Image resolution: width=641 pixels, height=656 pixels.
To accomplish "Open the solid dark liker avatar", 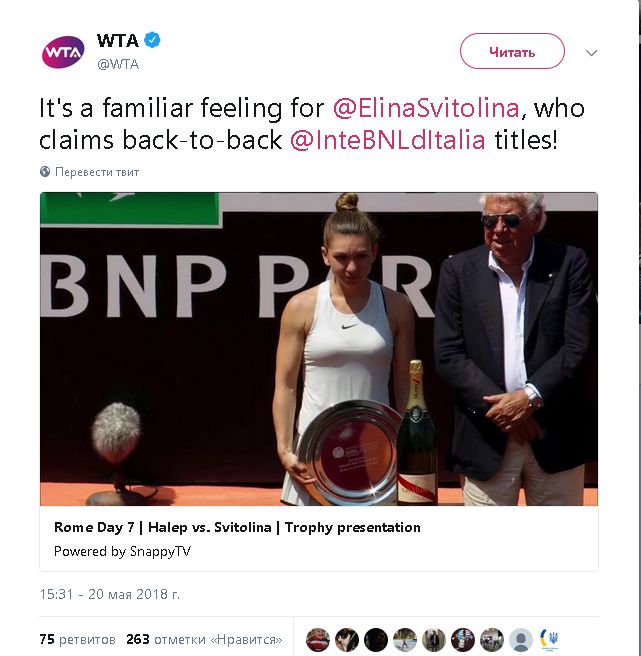I will click(x=376, y=639).
